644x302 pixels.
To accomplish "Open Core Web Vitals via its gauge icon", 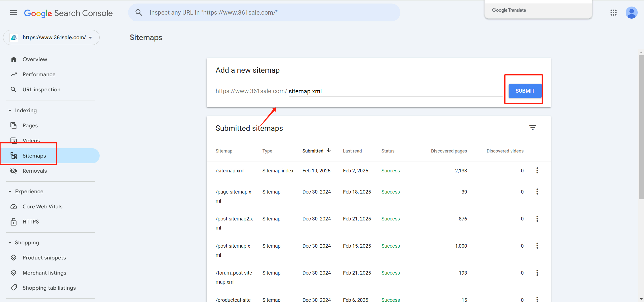I will (x=14, y=206).
